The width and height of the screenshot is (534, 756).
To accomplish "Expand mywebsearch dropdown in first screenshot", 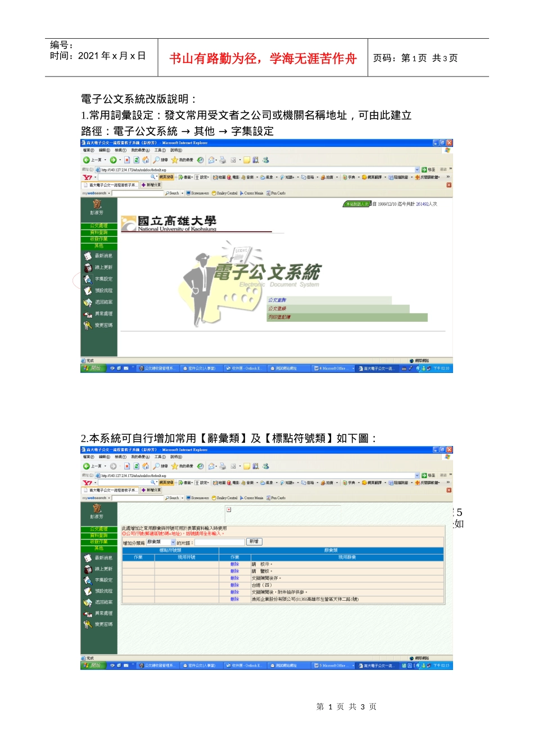I will tap(109, 193).
